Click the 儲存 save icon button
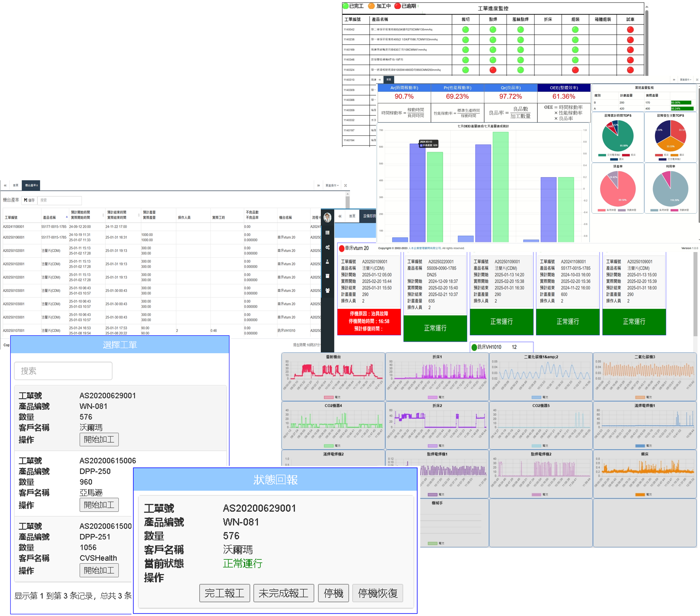The image size is (700, 616). (29, 200)
